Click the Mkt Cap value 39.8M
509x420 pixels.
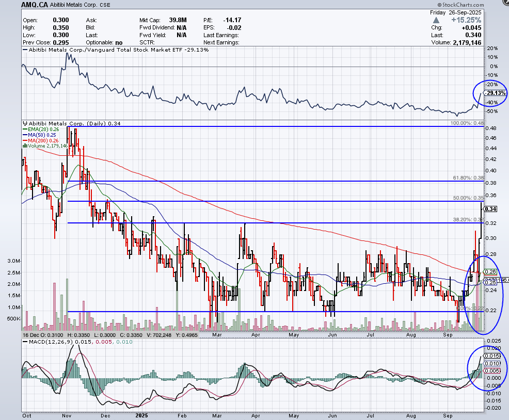click(x=178, y=20)
